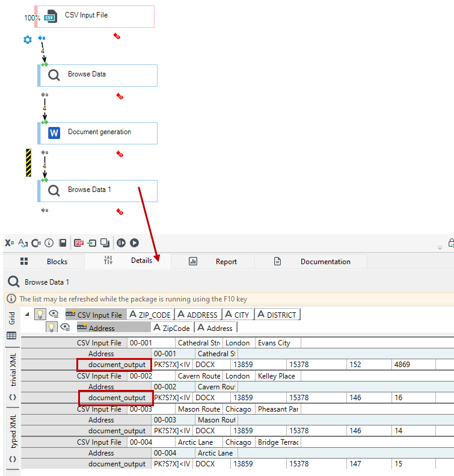Click the blue gear settings icon

click(28, 40)
